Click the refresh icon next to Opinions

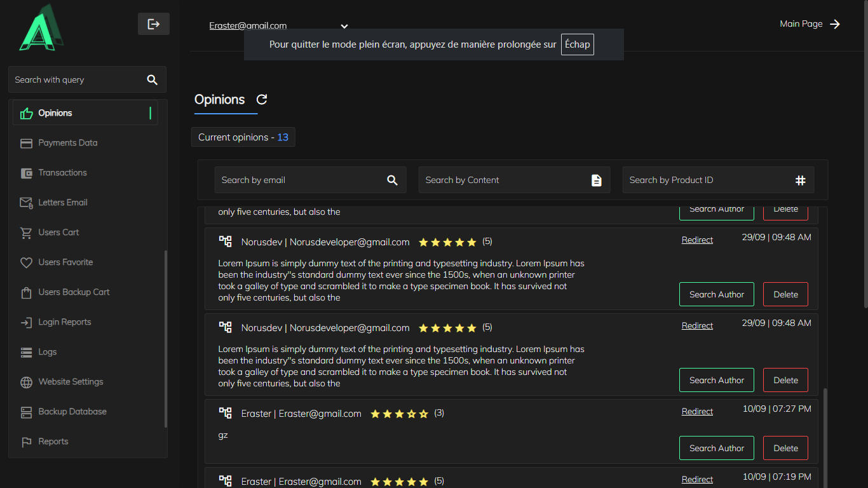262,100
